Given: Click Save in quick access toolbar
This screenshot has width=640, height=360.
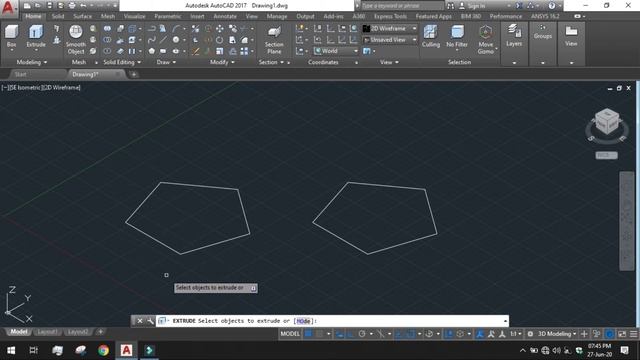Looking at the screenshot, I should coord(49,6).
